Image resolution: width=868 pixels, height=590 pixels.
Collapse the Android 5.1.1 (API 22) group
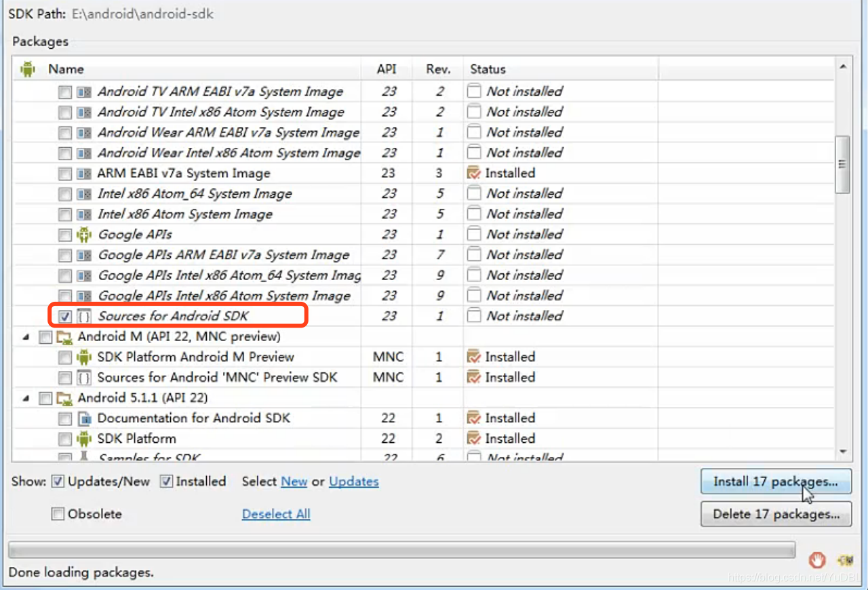[x=26, y=398]
